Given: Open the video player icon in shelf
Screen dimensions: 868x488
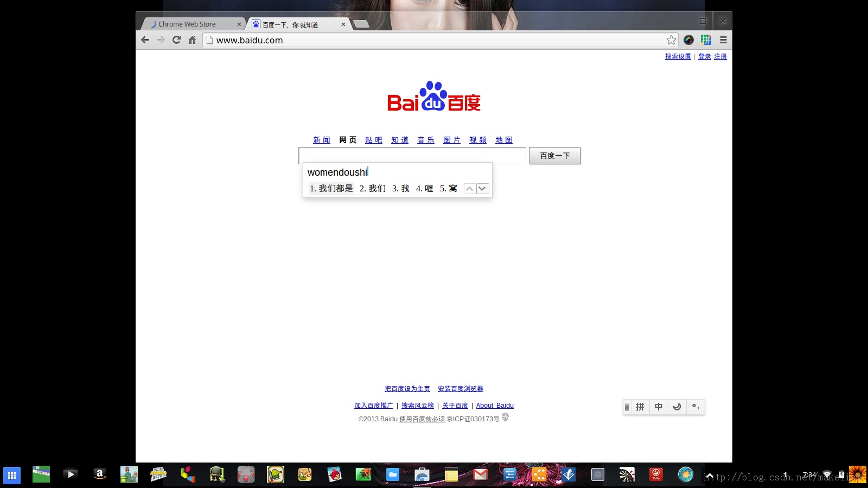Looking at the screenshot, I should pos(70,474).
